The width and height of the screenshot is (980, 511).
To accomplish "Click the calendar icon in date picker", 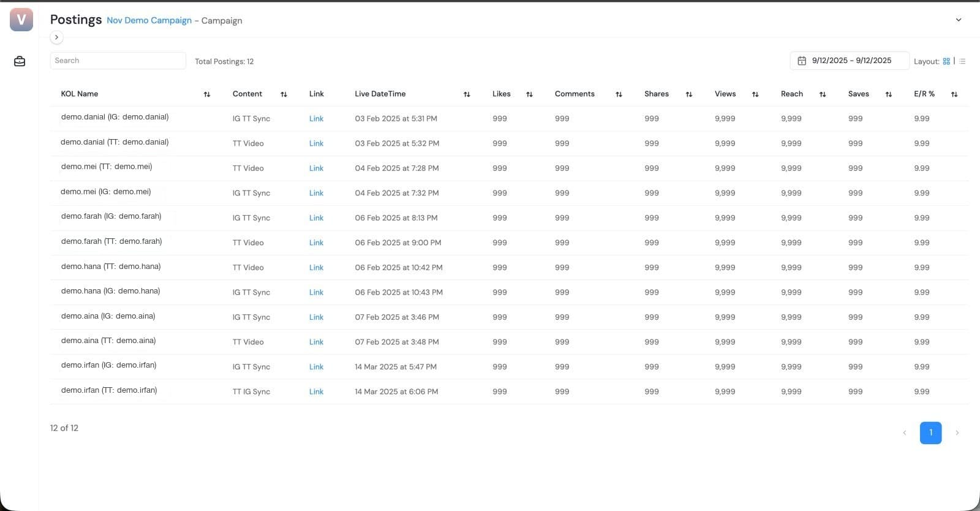I will click(x=802, y=61).
